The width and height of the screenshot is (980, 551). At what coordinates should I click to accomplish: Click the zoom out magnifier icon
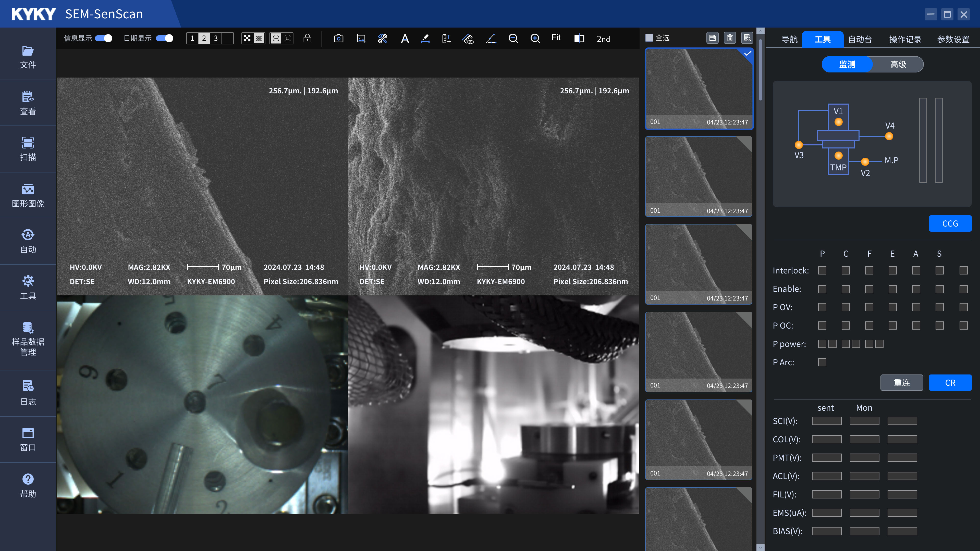pyautogui.click(x=513, y=39)
